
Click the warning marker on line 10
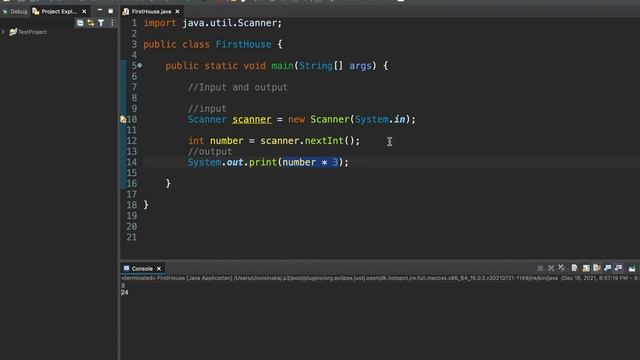pyautogui.click(x=123, y=119)
